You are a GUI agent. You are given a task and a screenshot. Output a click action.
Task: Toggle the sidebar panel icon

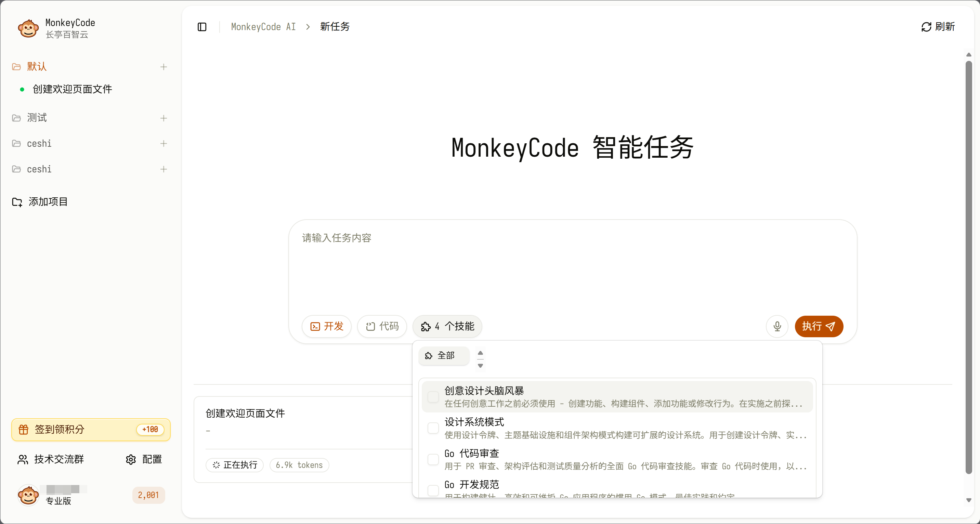202,27
